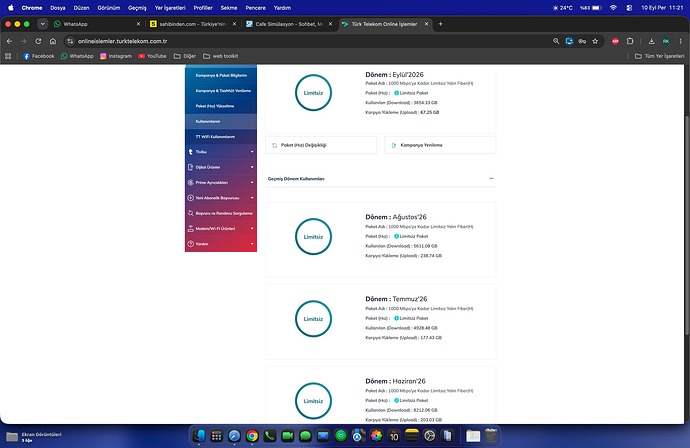Open Kampanya & Taahhüt Yenileme menu item
This screenshot has height=448, width=690.
(221, 91)
